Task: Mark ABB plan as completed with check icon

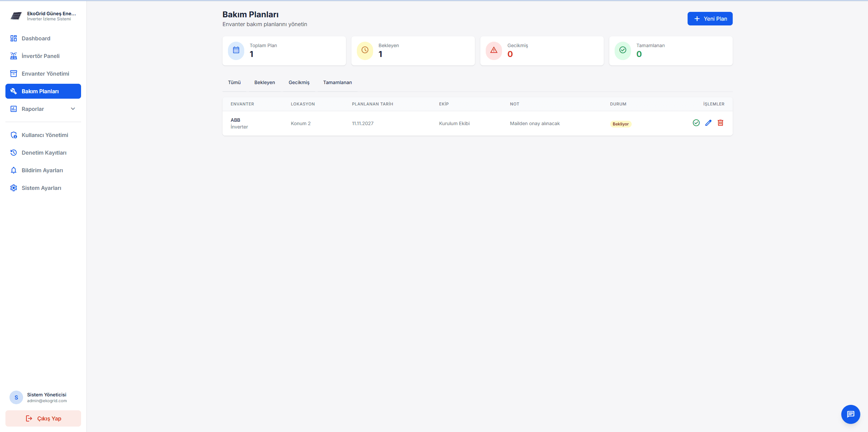Action: (696, 123)
